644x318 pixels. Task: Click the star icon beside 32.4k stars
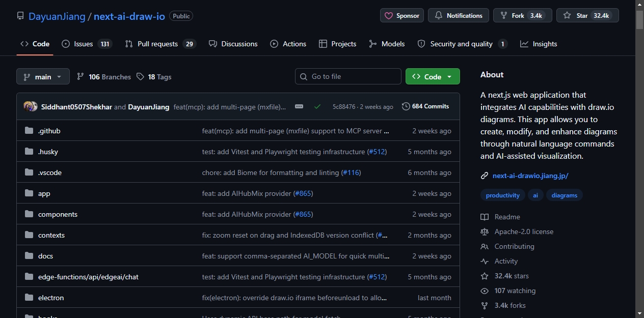pyautogui.click(x=485, y=276)
